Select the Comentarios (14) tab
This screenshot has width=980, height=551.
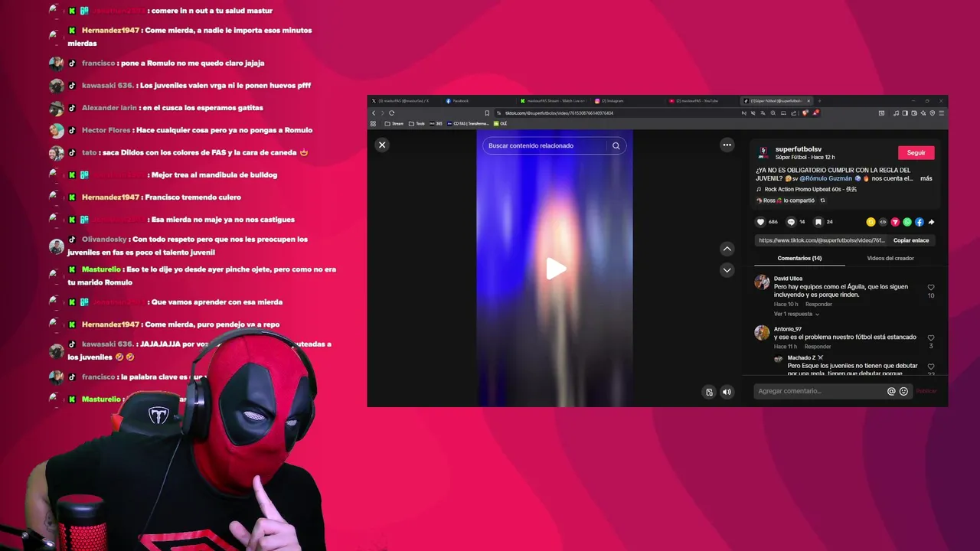click(799, 258)
